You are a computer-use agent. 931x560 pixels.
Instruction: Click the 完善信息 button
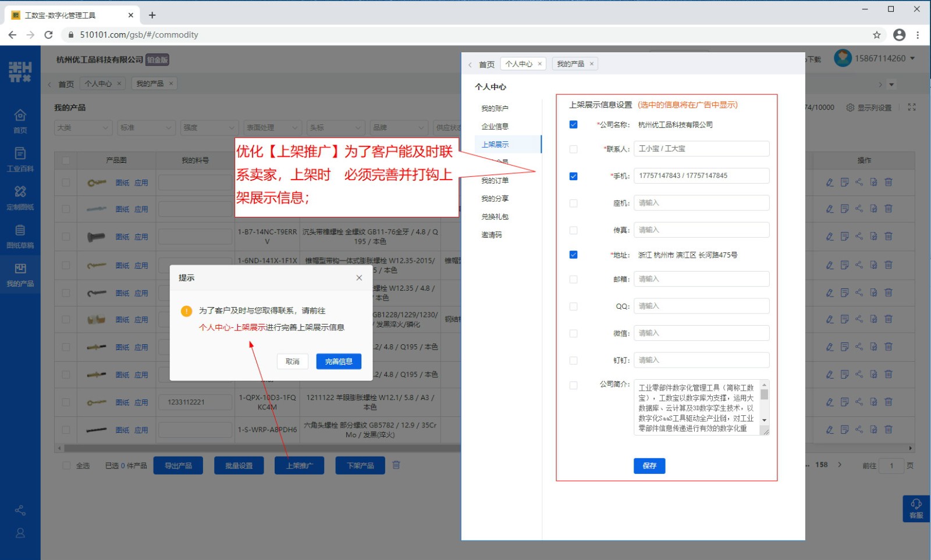coord(339,362)
